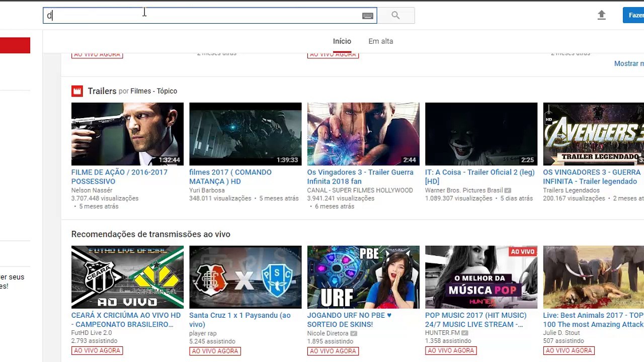The height and width of the screenshot is (362, 644).
Task: Open filmes 2017 COMANDO MATANÇA thumbnail
Action: (245, 134)
